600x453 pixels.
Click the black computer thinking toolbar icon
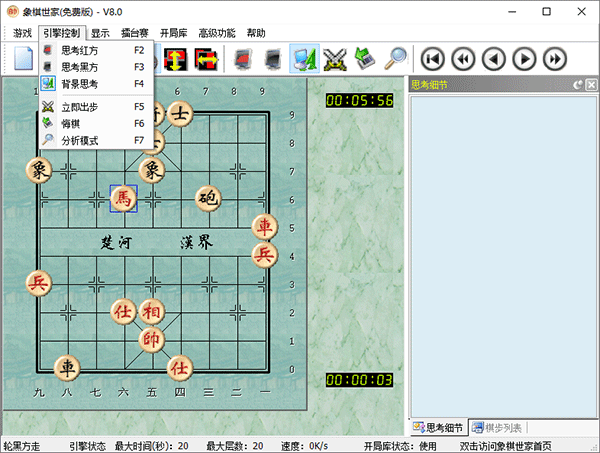coord(273,59)
